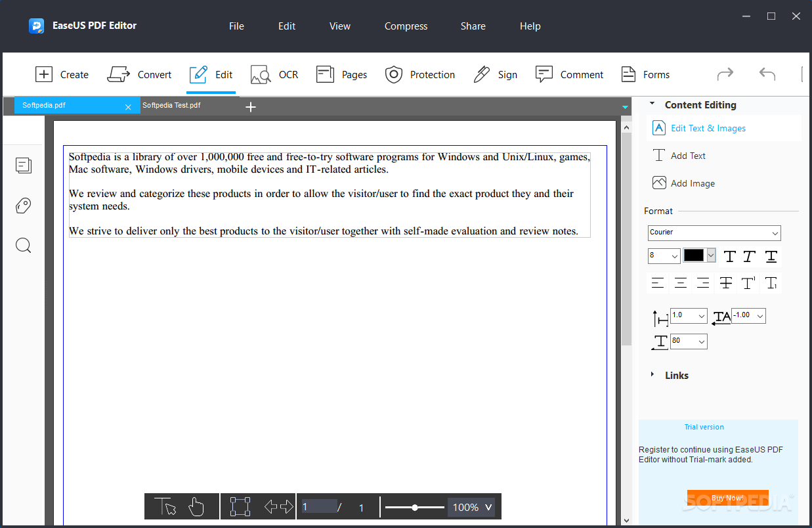Screen dimensions: 812x528
Task: Click the zoom slider handle
Action: [415, 507]
